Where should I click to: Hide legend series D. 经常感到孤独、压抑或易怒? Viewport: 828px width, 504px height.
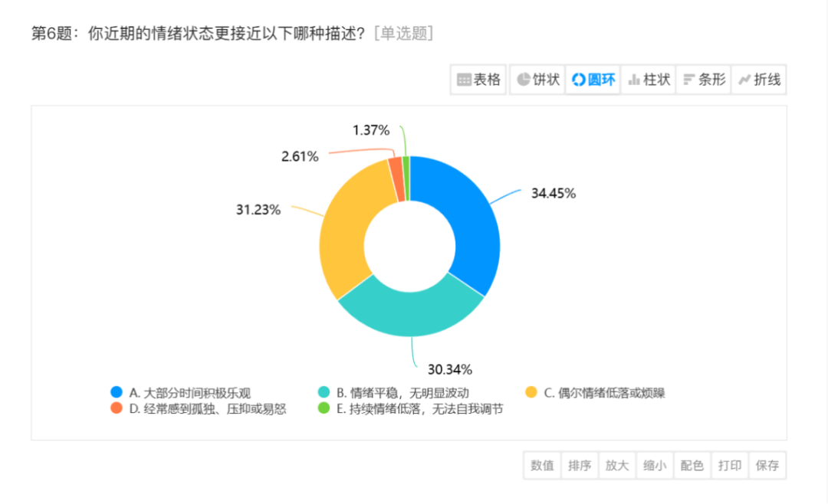tap(199, 409)
